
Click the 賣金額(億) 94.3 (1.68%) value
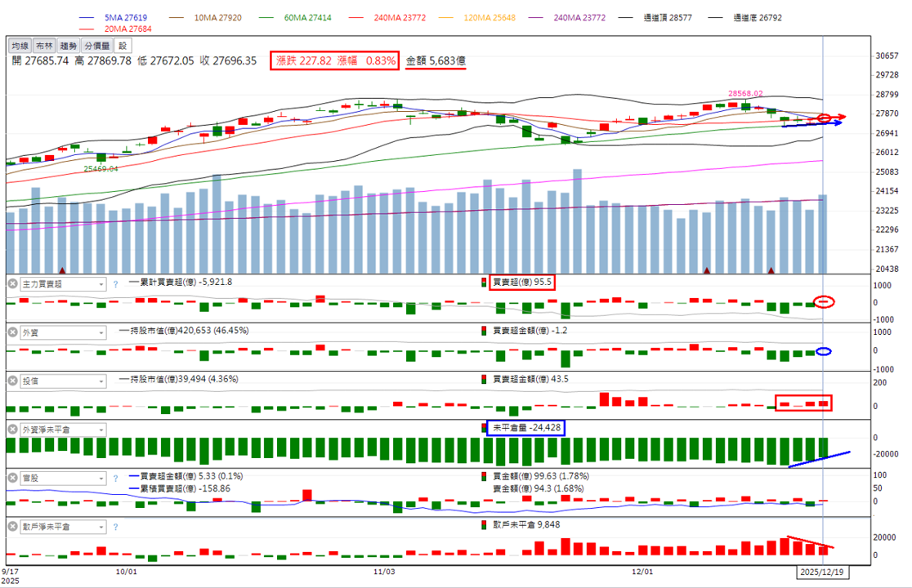(x=539, y=488)
